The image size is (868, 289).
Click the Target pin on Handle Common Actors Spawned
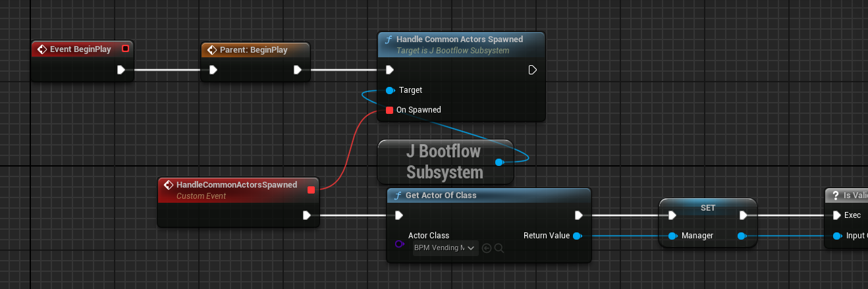tap(389, 90)
